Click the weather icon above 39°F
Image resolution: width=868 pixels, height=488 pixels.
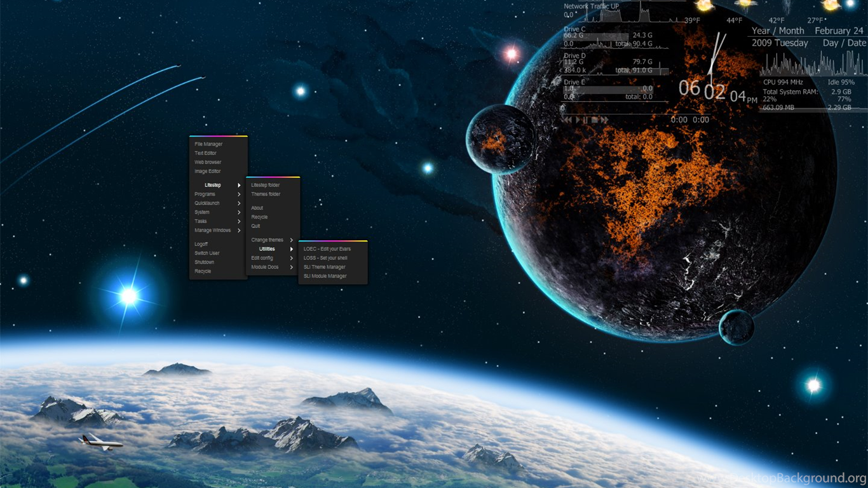click(x=703, y=6)
